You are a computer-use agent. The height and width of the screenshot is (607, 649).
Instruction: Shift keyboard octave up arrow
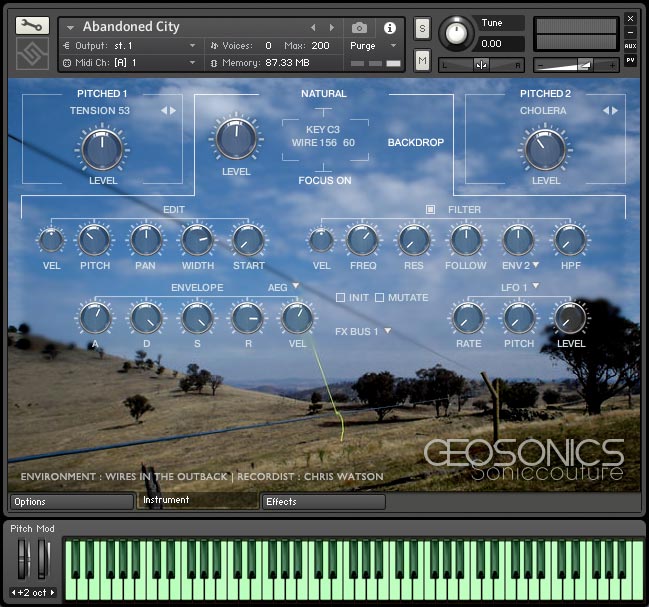(53, 593)
